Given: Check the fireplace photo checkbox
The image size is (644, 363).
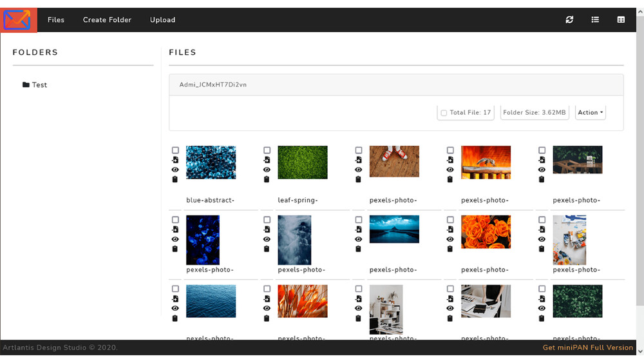Looking at the screenshot, I should point(450,150).
